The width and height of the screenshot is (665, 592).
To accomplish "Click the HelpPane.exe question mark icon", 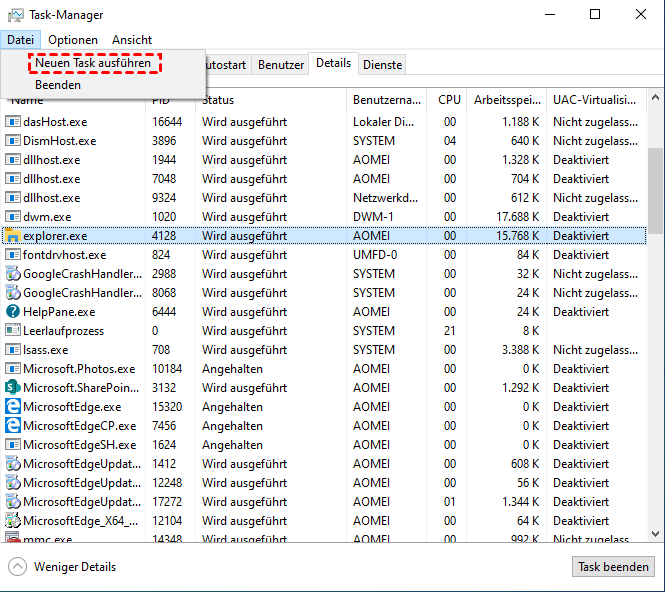I will click(x=13, y=312).
